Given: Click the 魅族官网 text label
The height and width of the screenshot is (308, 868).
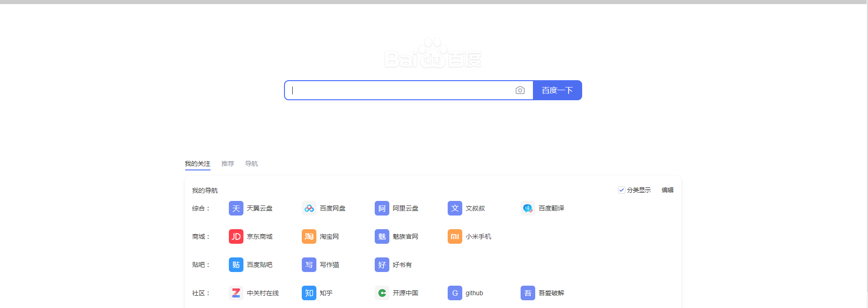Looking at the screenshot, I should (x=405, y=236).
